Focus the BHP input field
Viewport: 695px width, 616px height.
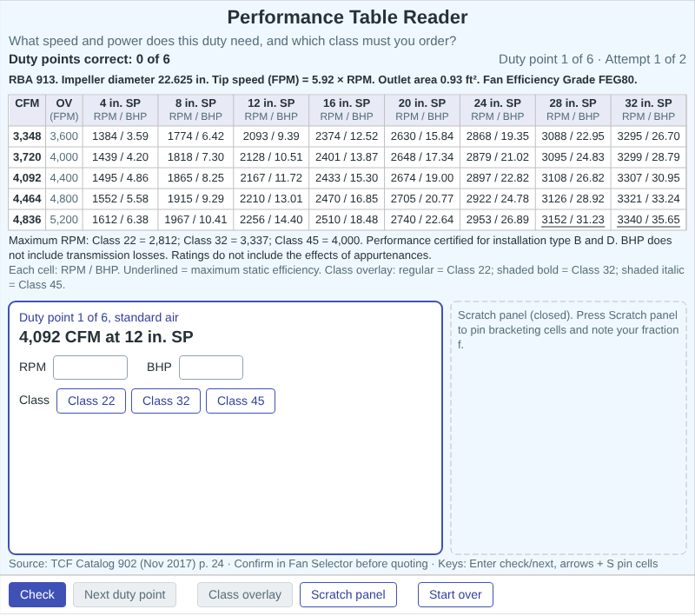click(x=211, y=367)
